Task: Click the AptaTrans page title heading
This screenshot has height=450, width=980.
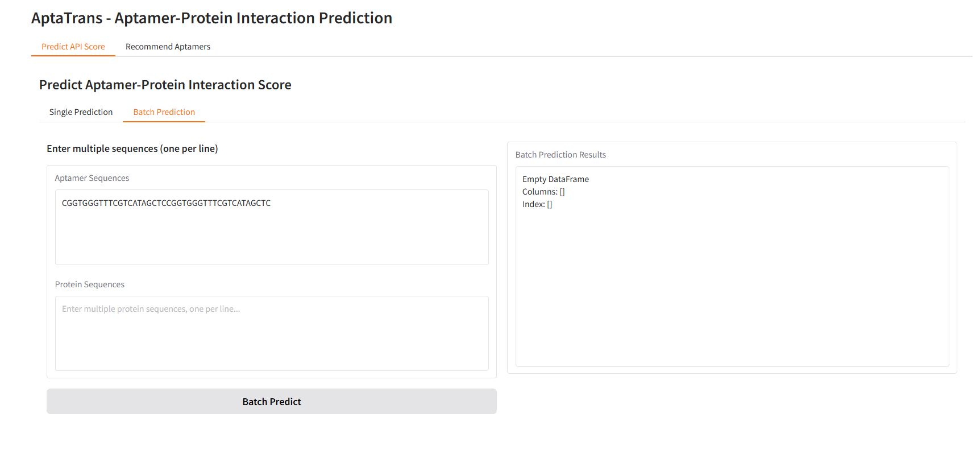Action: click(x=211, y=18)
